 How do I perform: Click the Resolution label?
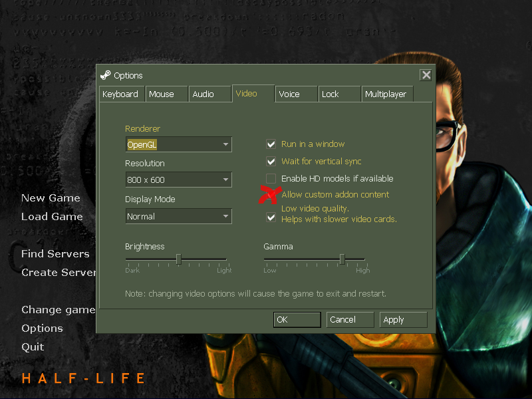[x=144, y=163]
